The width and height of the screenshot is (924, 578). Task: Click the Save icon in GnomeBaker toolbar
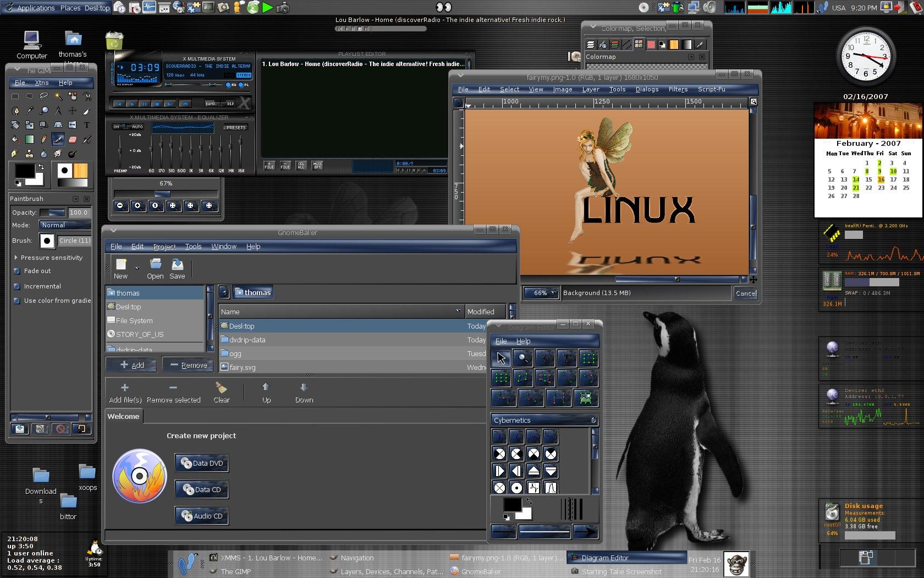point(177,269)
